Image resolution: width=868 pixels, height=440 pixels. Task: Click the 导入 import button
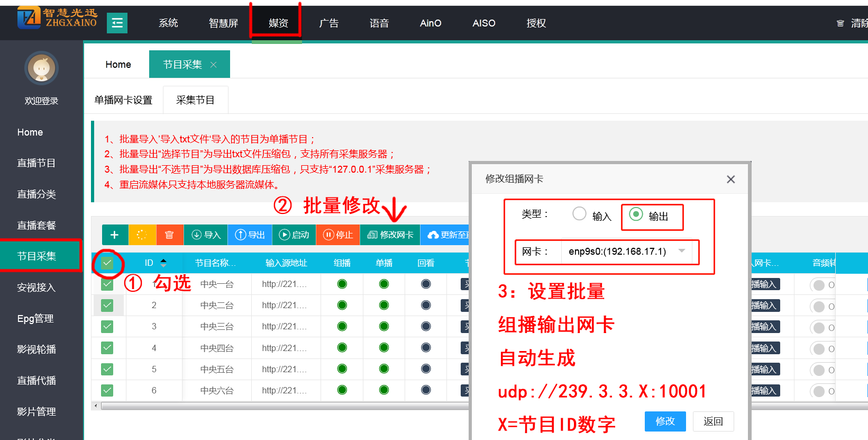coord(206,235)
